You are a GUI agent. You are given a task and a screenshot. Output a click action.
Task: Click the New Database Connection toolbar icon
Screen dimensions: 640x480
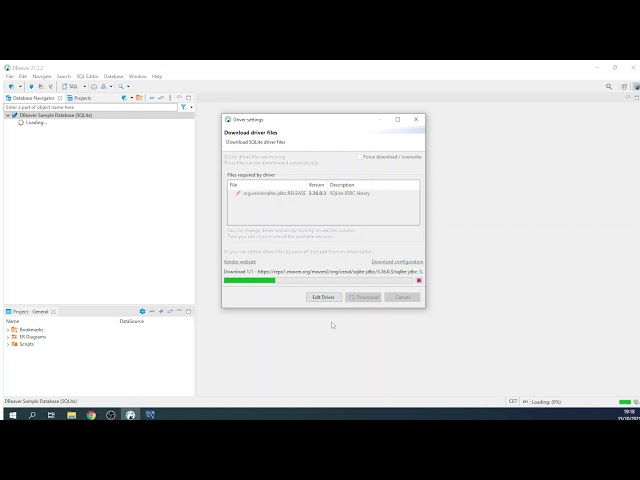point(11,87)
